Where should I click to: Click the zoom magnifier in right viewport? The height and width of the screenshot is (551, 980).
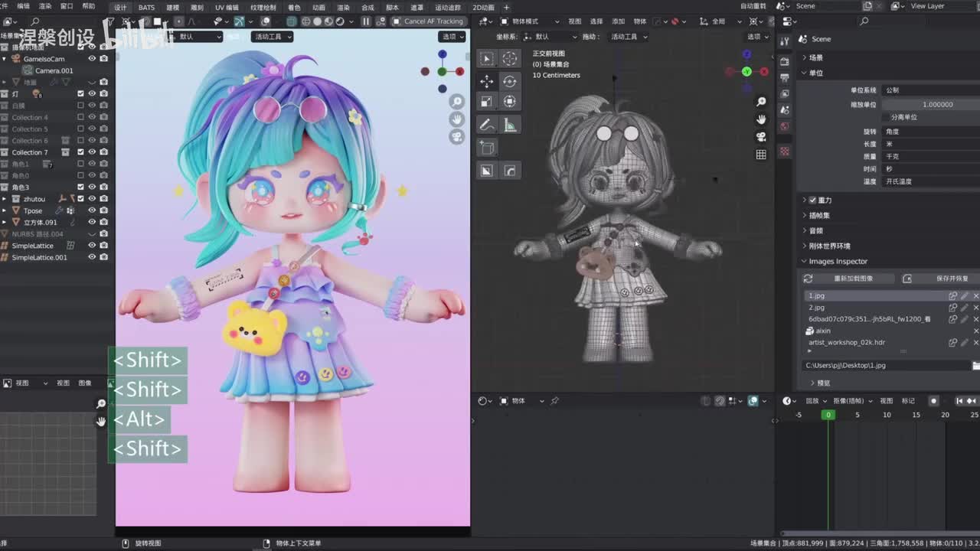click(x=761, y=102)
